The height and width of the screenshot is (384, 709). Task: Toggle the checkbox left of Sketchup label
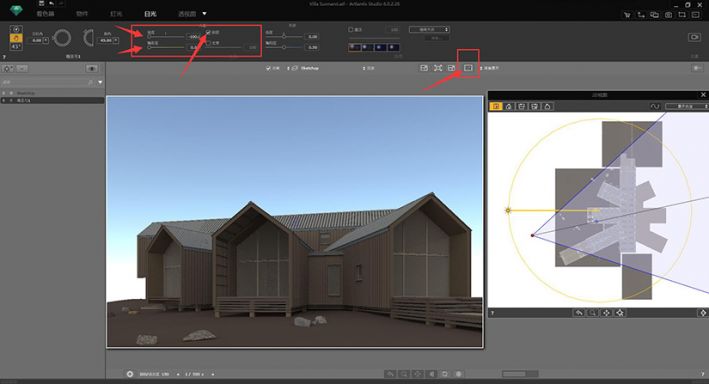pos(268,68)
